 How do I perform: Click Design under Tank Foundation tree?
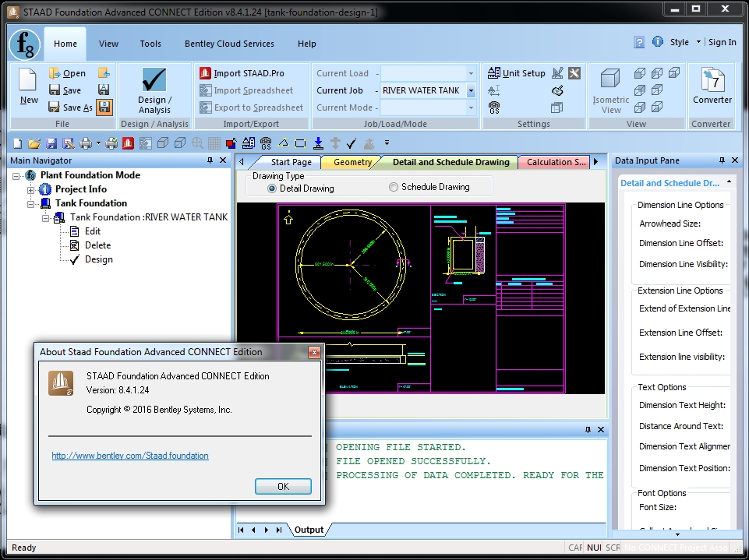tap(99, 259)
